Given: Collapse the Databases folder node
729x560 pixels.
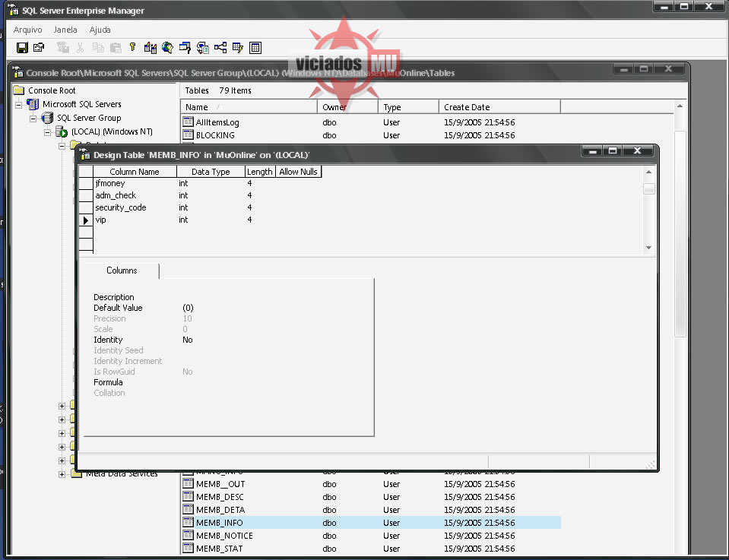Looking at the screenshot, I should pyautogui.click(x=62, y=146).
